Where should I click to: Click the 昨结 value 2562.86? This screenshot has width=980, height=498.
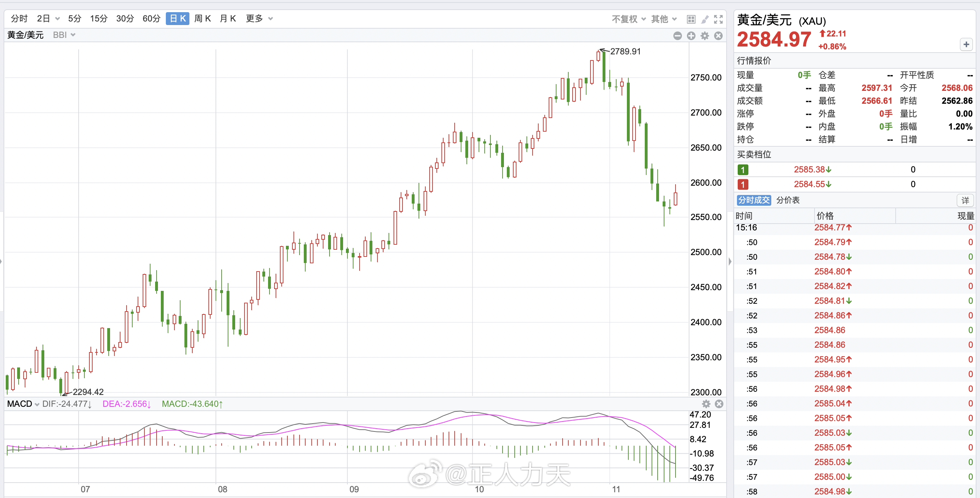coord(957,101)
